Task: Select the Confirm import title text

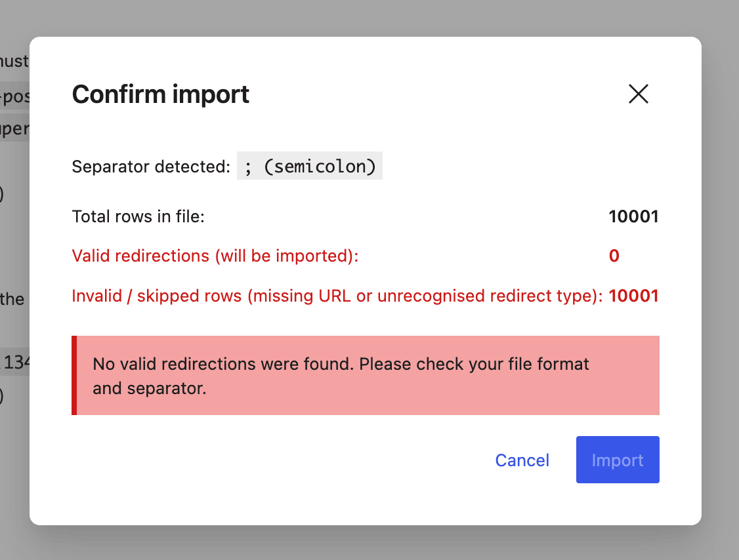Action: point(160,94)
